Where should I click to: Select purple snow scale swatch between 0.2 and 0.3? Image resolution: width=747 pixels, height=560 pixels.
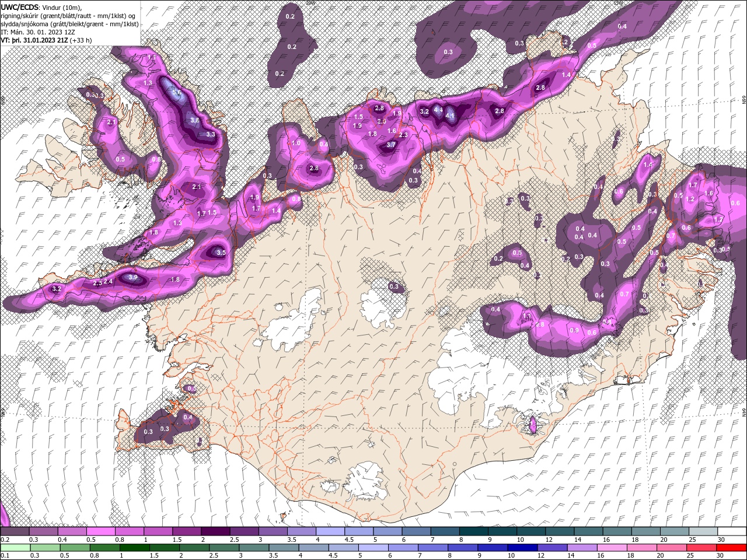point(15,531)
